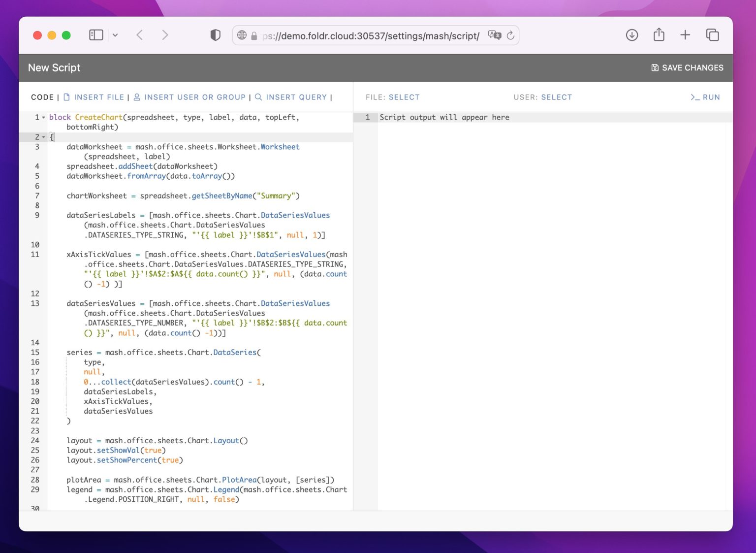This screenshot has height=553, width=756.
Task: Run the script using the terminal icon
Action: (695, 97)
